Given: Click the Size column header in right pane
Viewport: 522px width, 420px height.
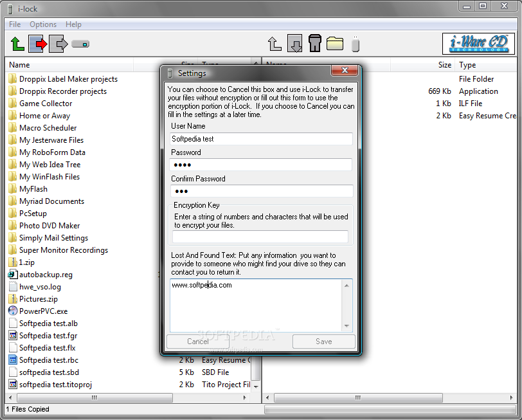Looking at the screenshot, I should point(422,65).
